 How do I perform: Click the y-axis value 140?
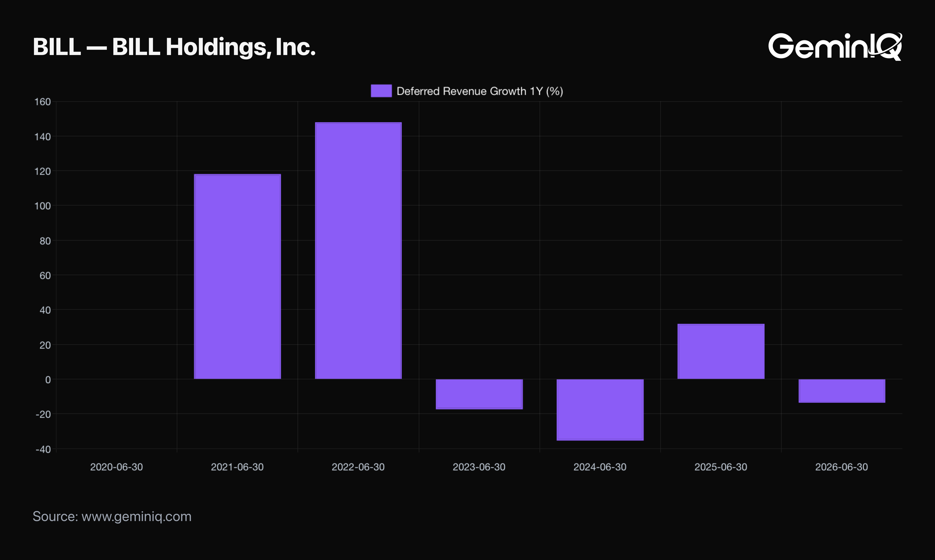(43, 137)
